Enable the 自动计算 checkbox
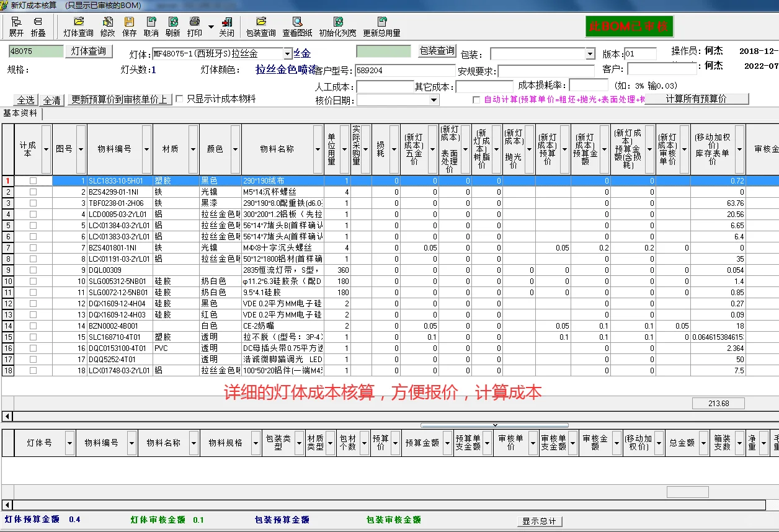Image resolution: width=779 pixels, height=532 pixels. pyautogui.click(x=476, y=100)
